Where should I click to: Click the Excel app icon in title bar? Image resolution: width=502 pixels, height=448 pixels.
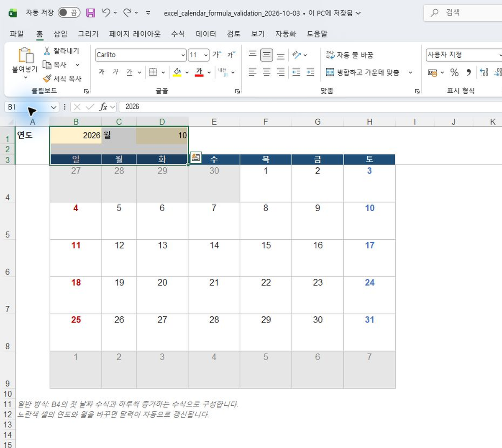[13, 13]
